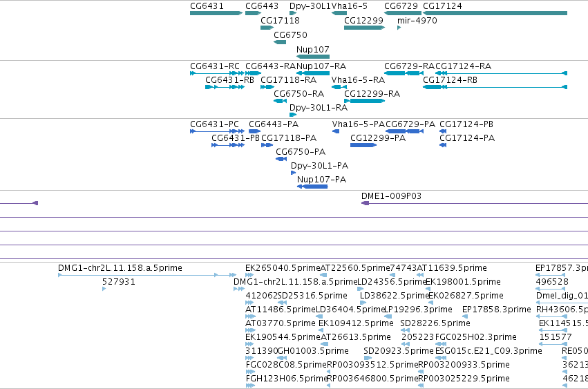This screenshot has width=588, height=389.
Task: Select the AT11486.5prime EST
Action: [x=251, y=316]
